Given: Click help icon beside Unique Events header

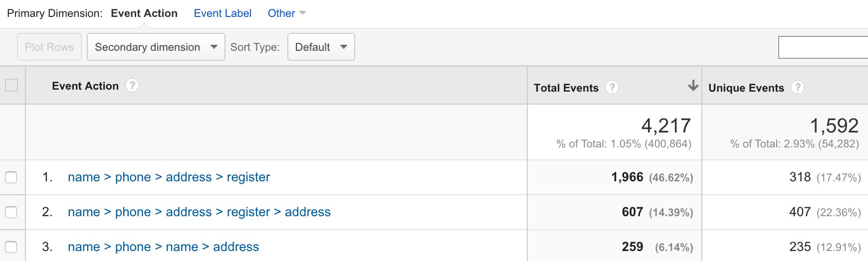Looking at the screenshot, I should pos(798,88).
